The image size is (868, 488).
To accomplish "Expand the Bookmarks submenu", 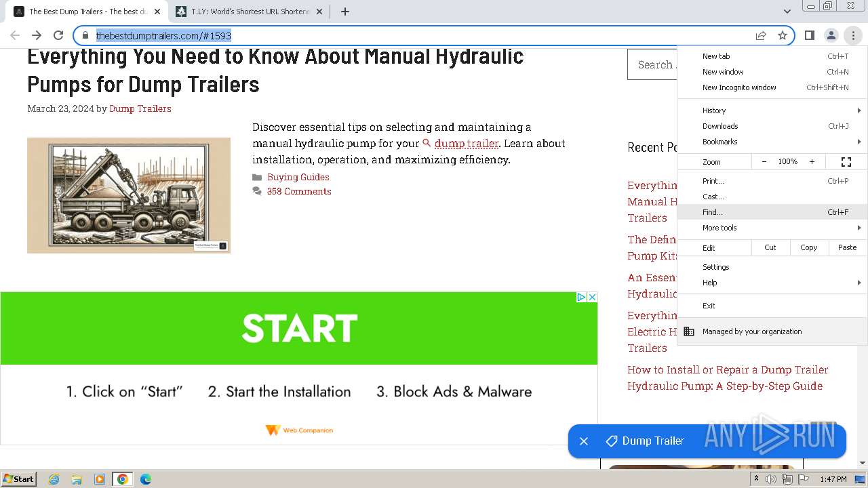I will (772, 142).
